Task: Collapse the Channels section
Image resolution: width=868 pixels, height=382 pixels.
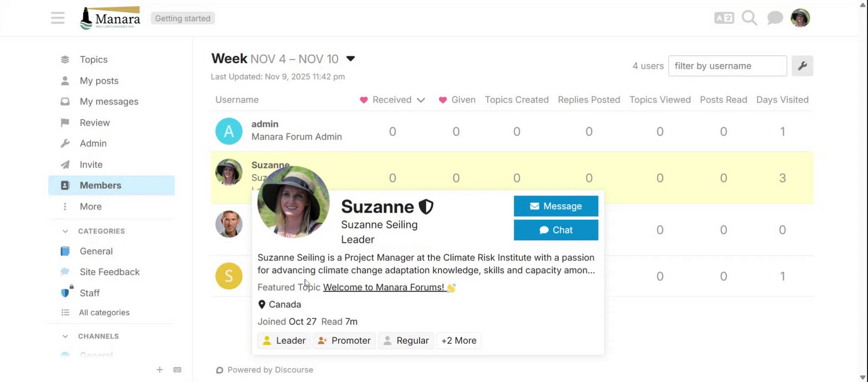Action: click(x=65, y=336)
